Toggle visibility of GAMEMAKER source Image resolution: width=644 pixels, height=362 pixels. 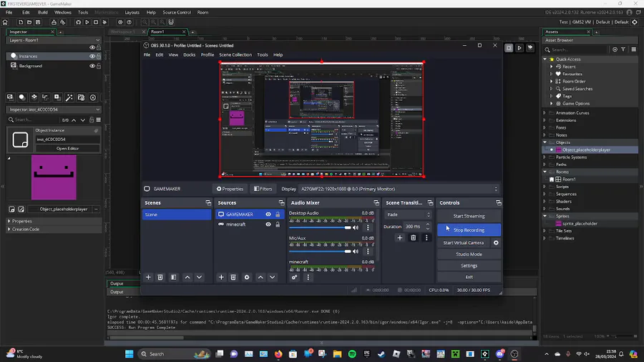pyautogui.click(x=268, y=214)
